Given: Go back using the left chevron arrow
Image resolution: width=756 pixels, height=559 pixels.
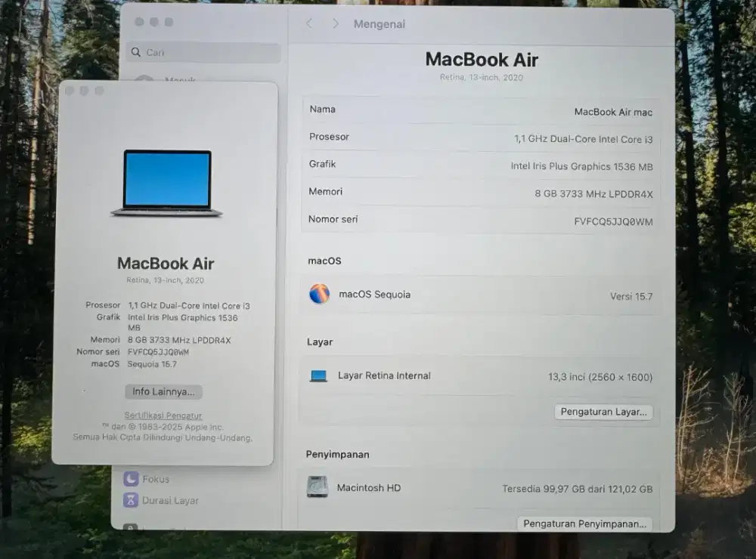Looking at the screenshot, I should [308, 23].
